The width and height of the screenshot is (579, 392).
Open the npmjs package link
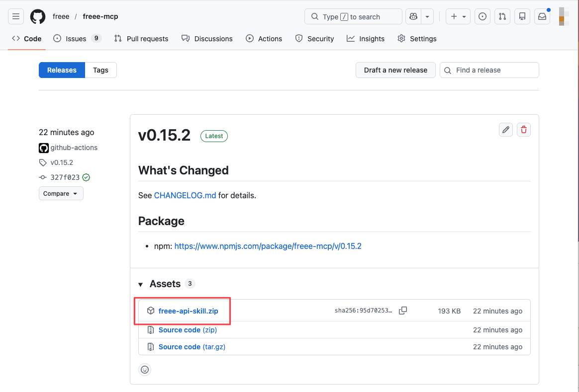click(268, 246)
